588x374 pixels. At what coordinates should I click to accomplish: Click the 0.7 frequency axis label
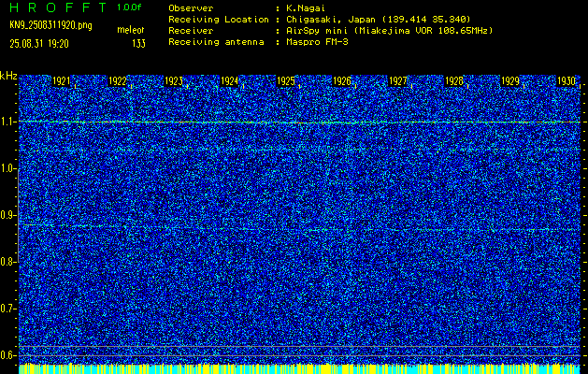pos(7,309)
